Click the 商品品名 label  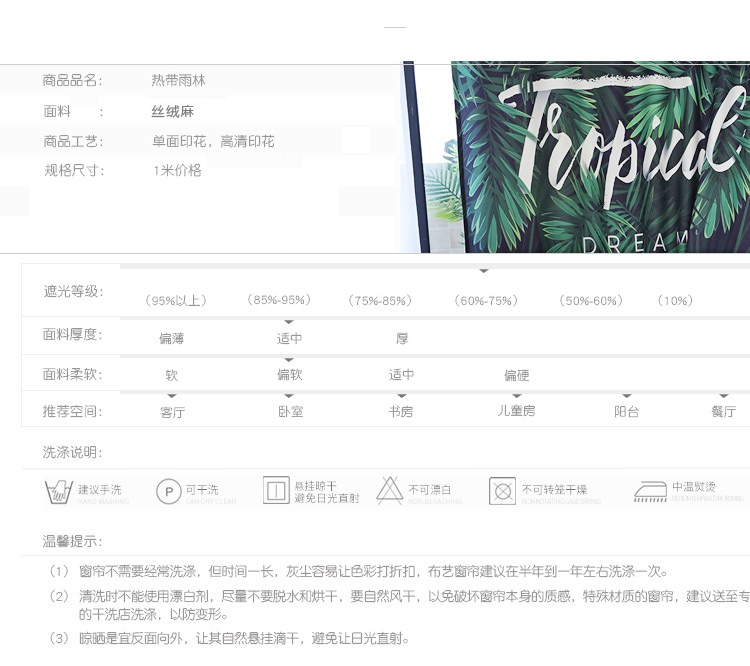[x=72, y=80]
